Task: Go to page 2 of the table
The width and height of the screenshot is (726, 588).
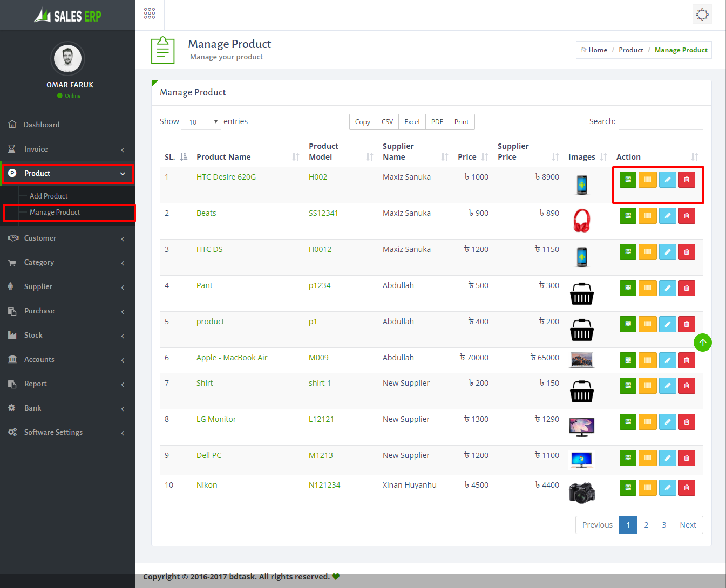Action: tap(646, 525)
